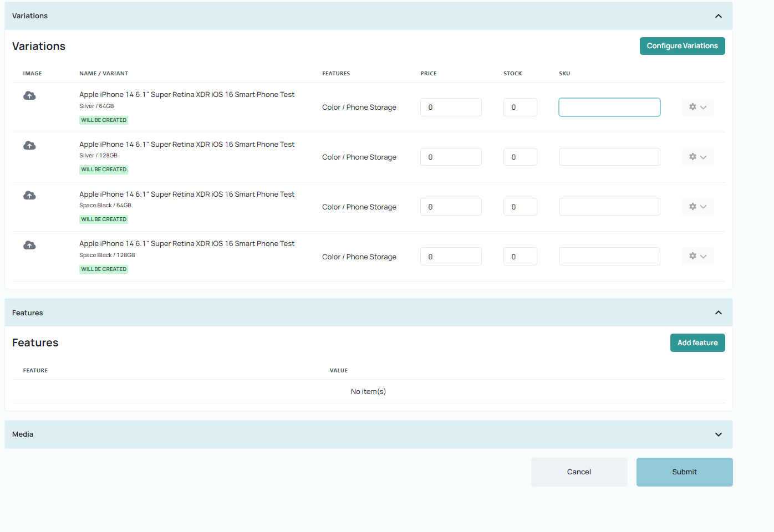This screenshot has height=532, width=774.
Task: Click 'Color / Phone Storage' in Space Black / 128GB row
Action: click(359, 257)
